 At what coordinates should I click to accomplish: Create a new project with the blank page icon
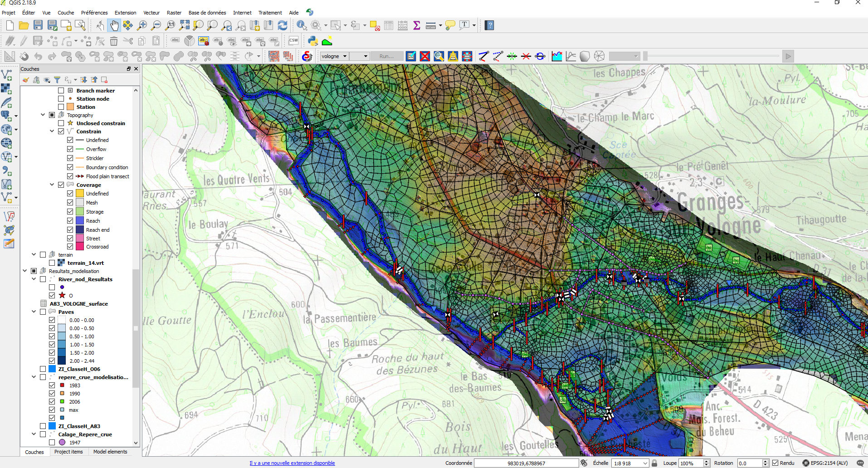10,25
